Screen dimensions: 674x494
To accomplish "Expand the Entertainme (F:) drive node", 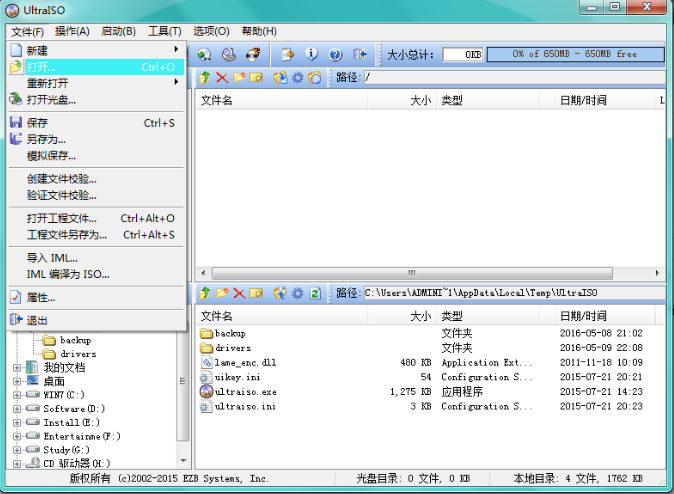I will (x=17, y=436).
